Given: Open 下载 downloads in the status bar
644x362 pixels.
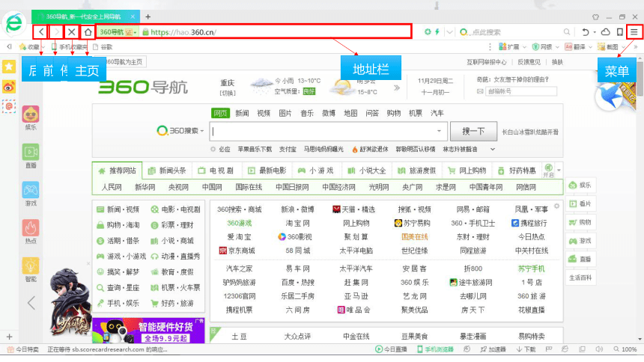Looking at the screenshot, I should coord(526,349).
